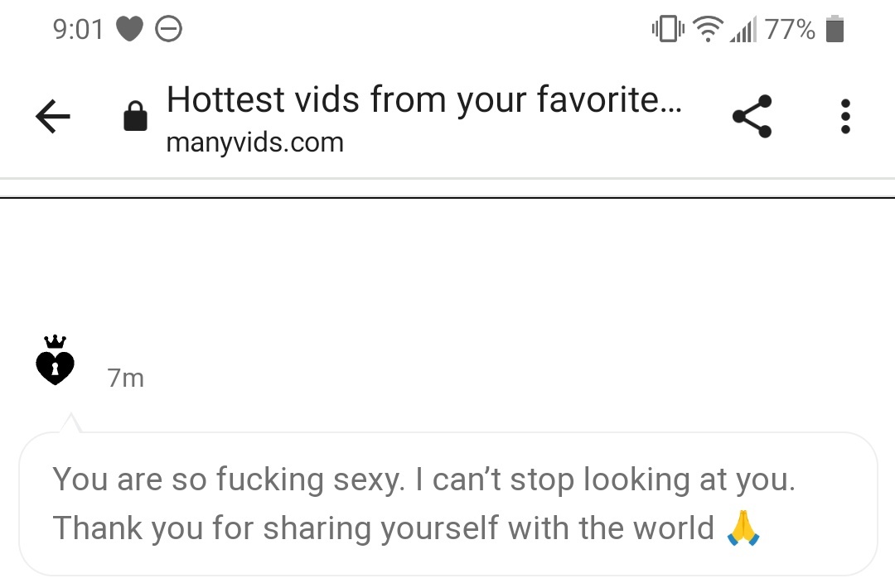This screenshot has width=895, height=588.
Task: Tap the do-not-disturb status icon
Action: (x=168, y=29)
